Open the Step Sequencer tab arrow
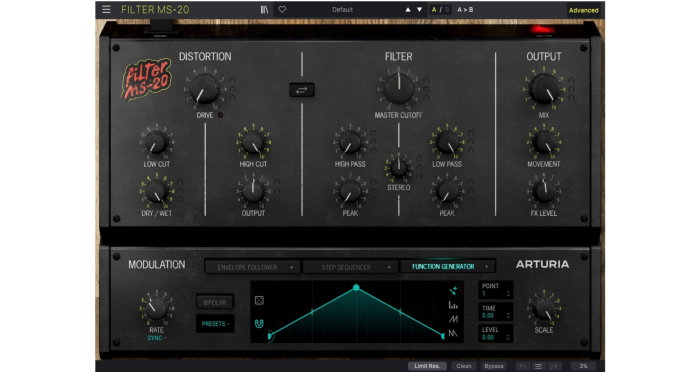The image size is (700, 372). (389, 268)
